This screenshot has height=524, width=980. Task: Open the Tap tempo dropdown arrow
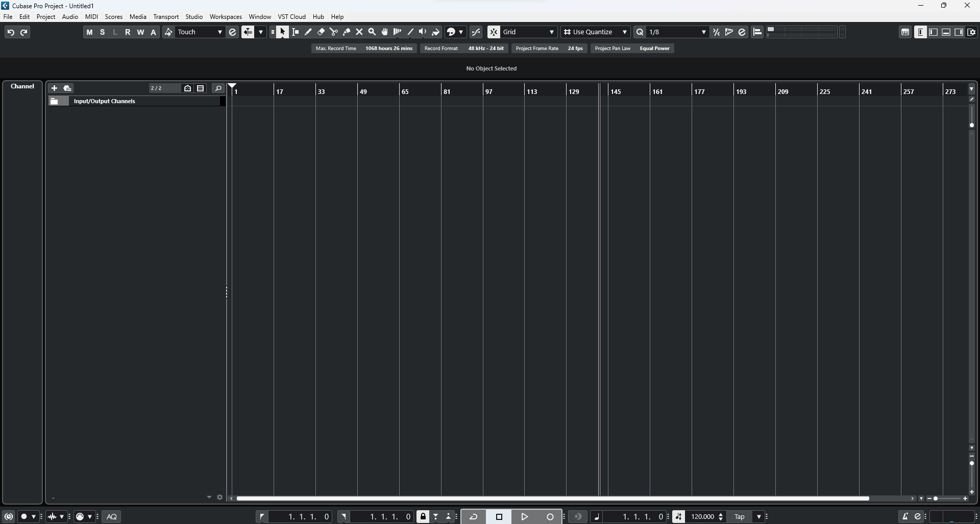click(759, 517)
